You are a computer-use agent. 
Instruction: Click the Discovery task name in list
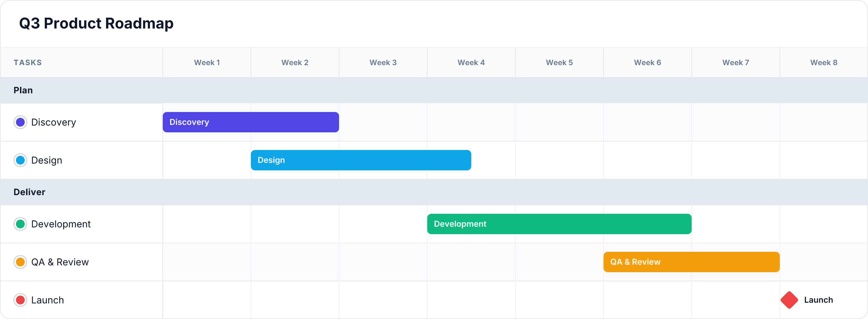tap(54, 122)
